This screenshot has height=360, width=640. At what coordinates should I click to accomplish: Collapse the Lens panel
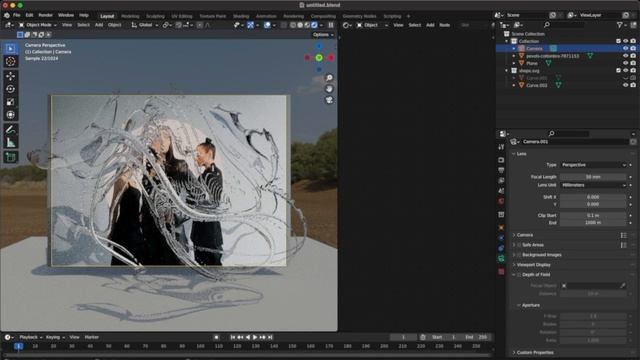[521, 154]
